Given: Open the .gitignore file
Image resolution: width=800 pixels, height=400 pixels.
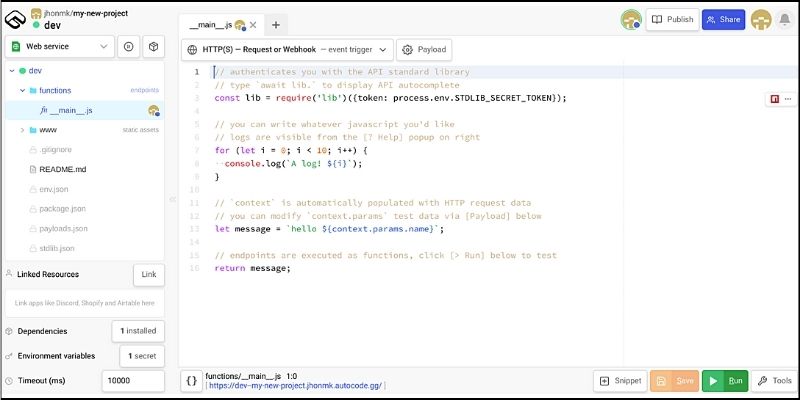Looking at the screenshot, I should [x=55, y=150].
